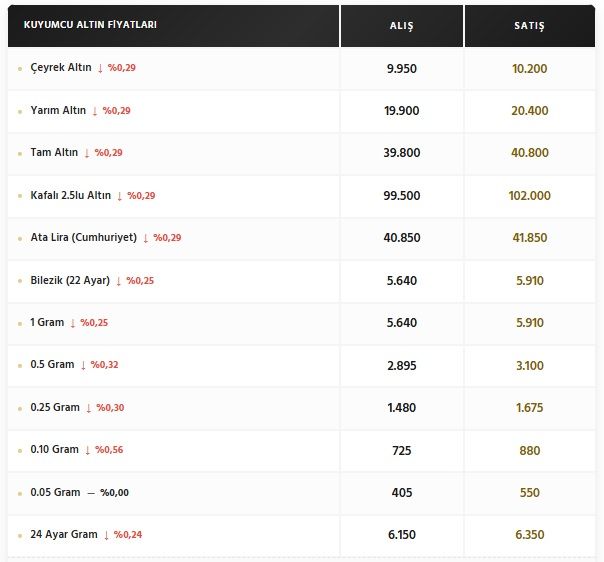The image size is (604, 562).
Task: Click the arrow beside 24 Ayar Gram
Action: (x=106, y=535)
